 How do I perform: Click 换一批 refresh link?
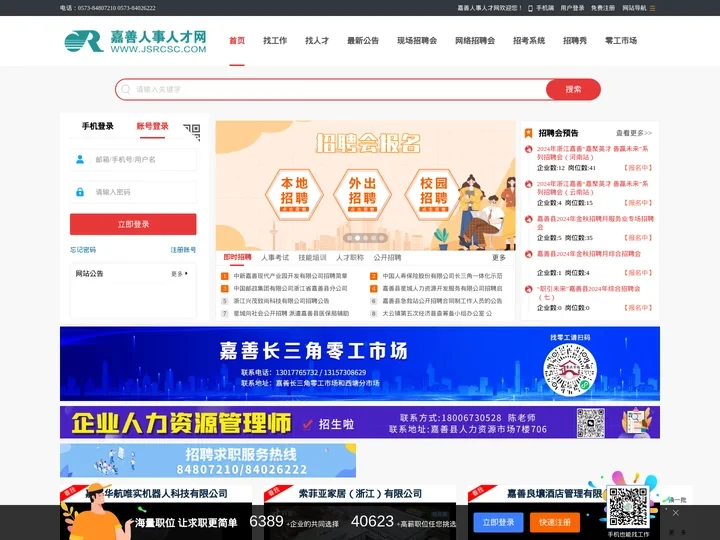pos(677,500)
